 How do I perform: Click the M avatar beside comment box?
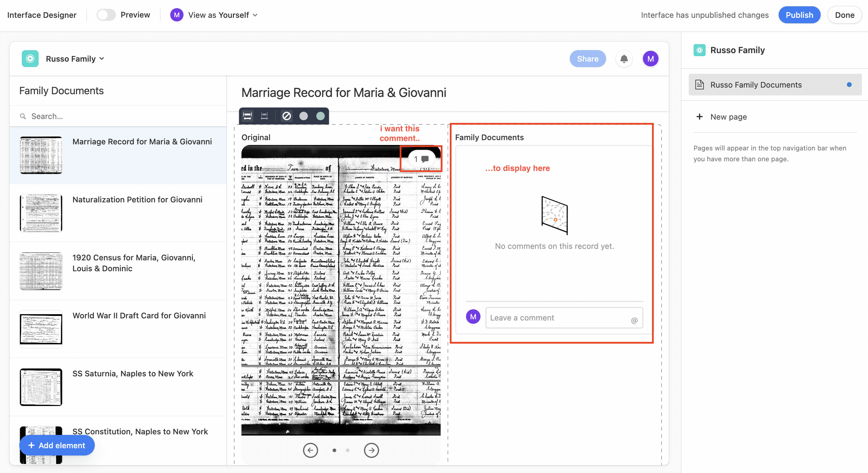click(x=473, y=317)
